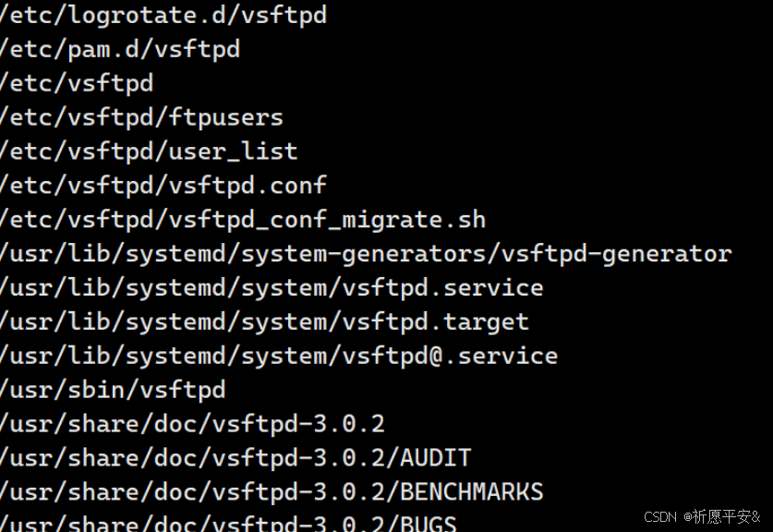Select the vsftpd-generator path line
The height and width of the screenshot is (532, 773).
tap(367, 254)
